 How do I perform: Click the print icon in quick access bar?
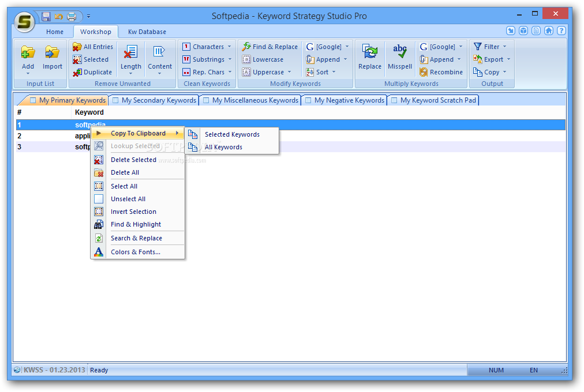[x=72, y=16]
